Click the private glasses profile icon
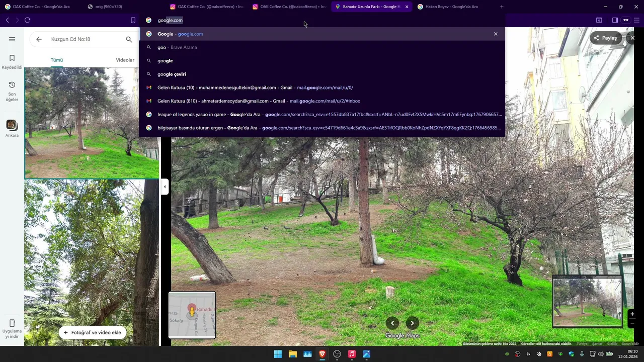Screen dimensions: 644x362 [x=626, y=20]
